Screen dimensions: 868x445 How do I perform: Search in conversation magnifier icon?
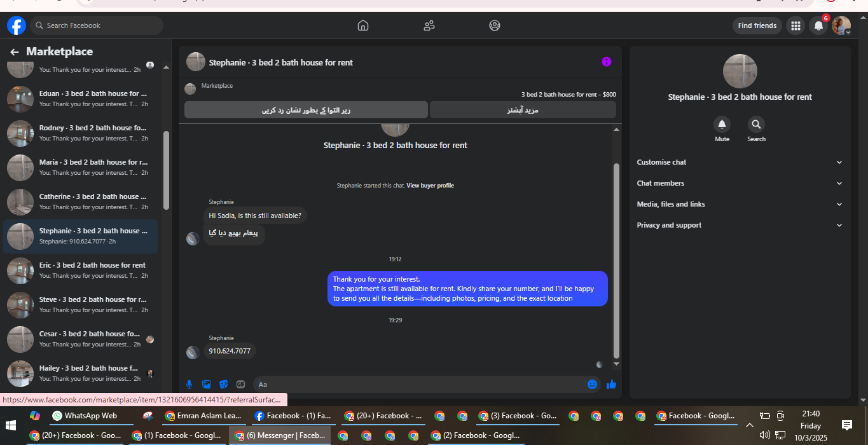click(x=756, y=124)
